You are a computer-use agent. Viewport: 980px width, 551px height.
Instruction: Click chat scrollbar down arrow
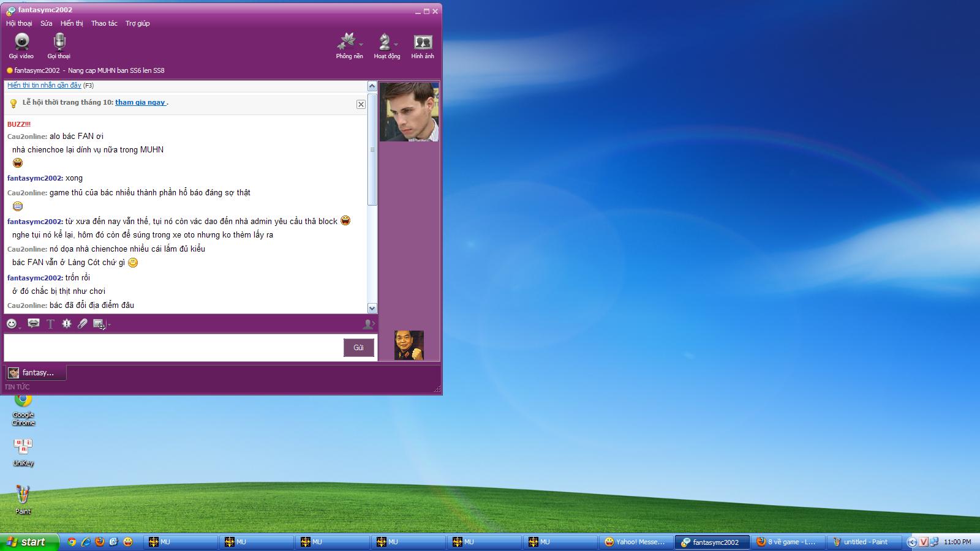372,308
